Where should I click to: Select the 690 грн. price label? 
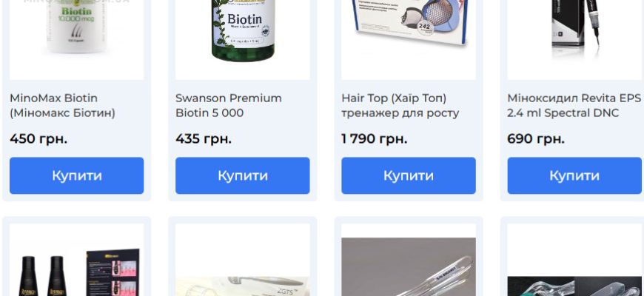(536, 139)
